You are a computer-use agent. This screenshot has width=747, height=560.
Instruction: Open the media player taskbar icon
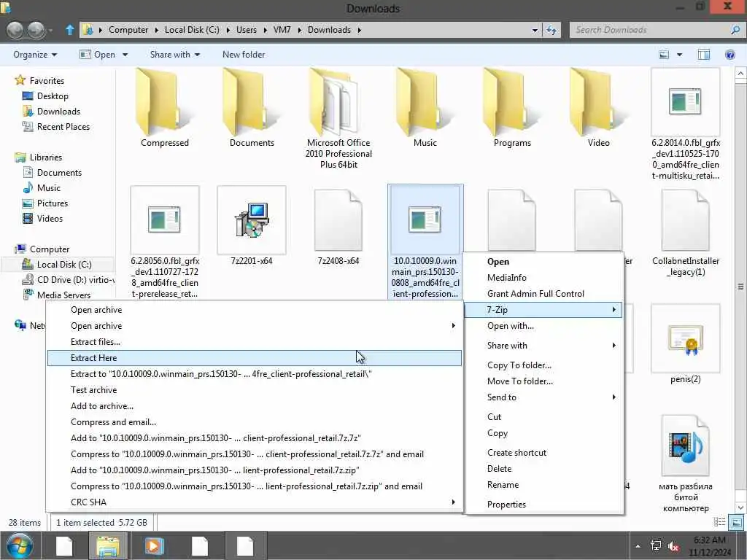[154, 546]
